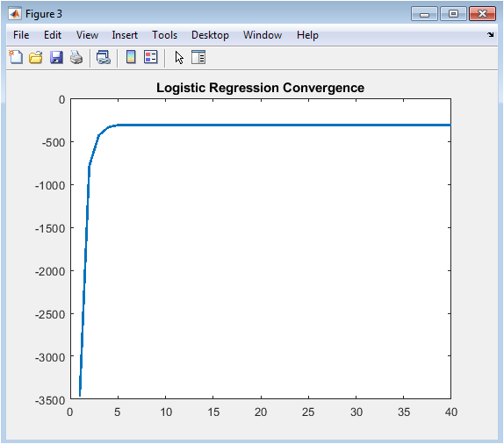
Task: Open the Insert menu
Action: pos(125,35)
